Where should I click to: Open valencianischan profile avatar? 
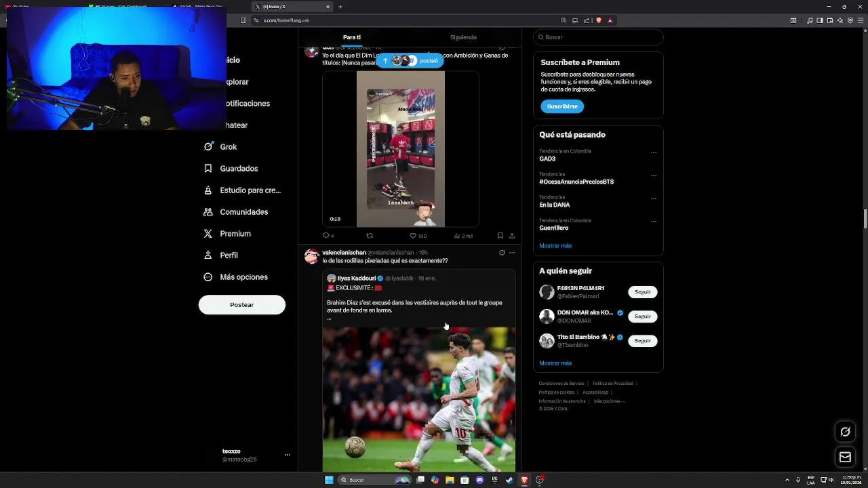tap(312, 256)
